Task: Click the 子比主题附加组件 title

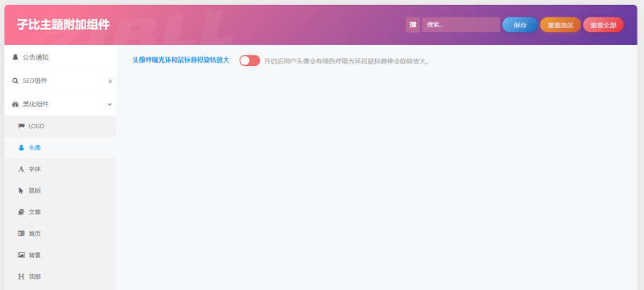Action: point(64,25)
